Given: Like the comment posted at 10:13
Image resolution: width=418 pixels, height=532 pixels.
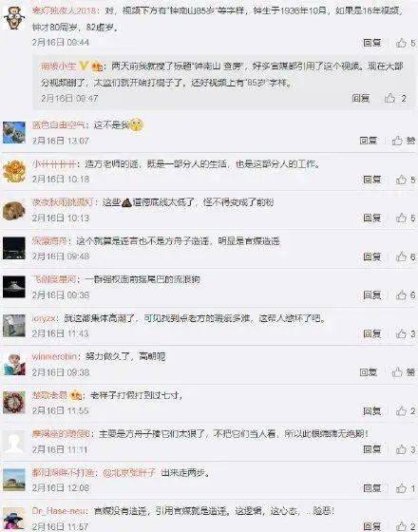Looking at the screenshot, I should [x=406, y=218].
